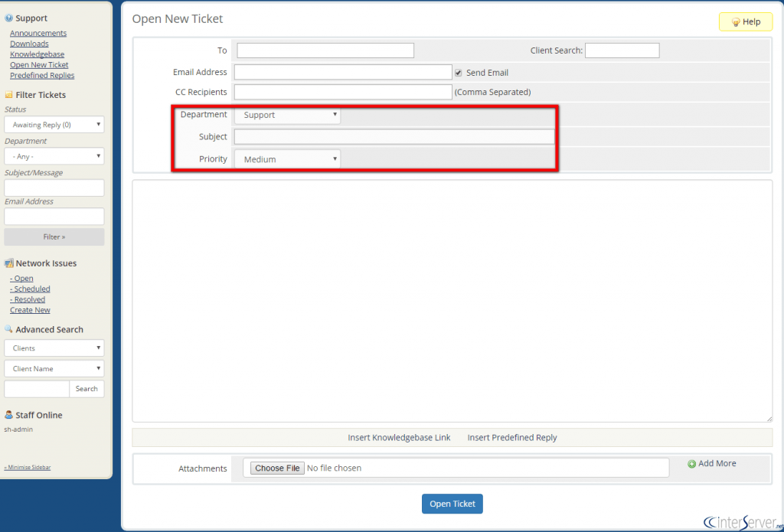Viewport: 784px width, 532px height.
Task: Uncheck the Send Email checkbox
Action: click(459, 73)
